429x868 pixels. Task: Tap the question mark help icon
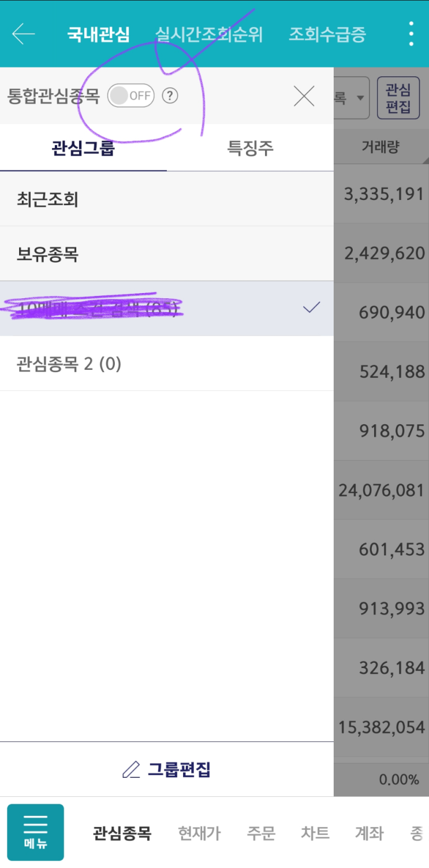169,96
